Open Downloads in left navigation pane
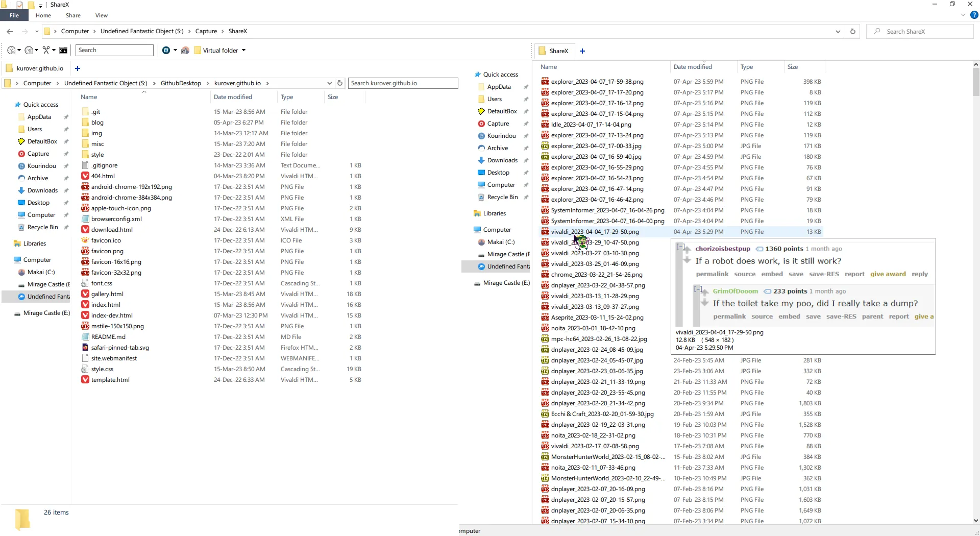 (x=42, y=190)
